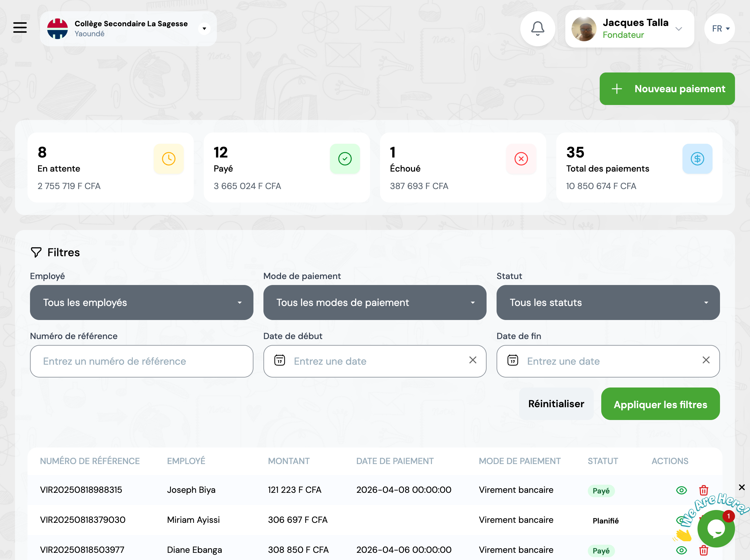Viewport: 750px width, 560px height.
Task: Open Jacques Talla user profile menu
Action: click(629, 29)
